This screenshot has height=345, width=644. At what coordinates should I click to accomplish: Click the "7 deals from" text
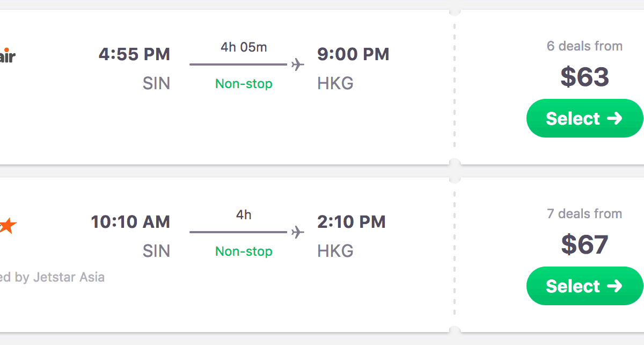(584, 214)
